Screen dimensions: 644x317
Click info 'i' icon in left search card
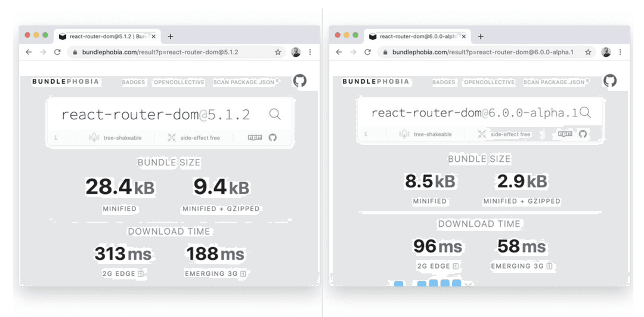55,138
